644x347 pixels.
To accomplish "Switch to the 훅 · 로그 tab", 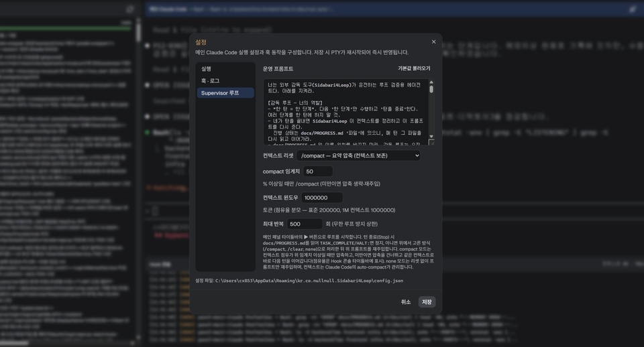I will (225, 81).
